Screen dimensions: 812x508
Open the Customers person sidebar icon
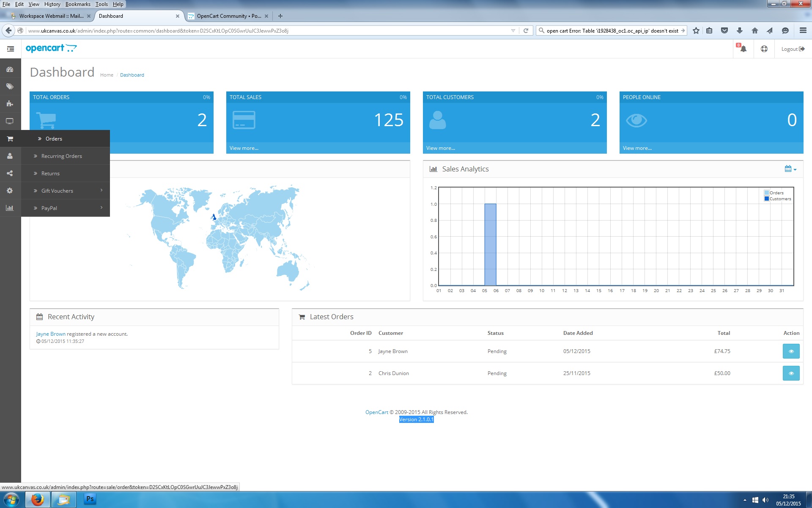point(10,156)
